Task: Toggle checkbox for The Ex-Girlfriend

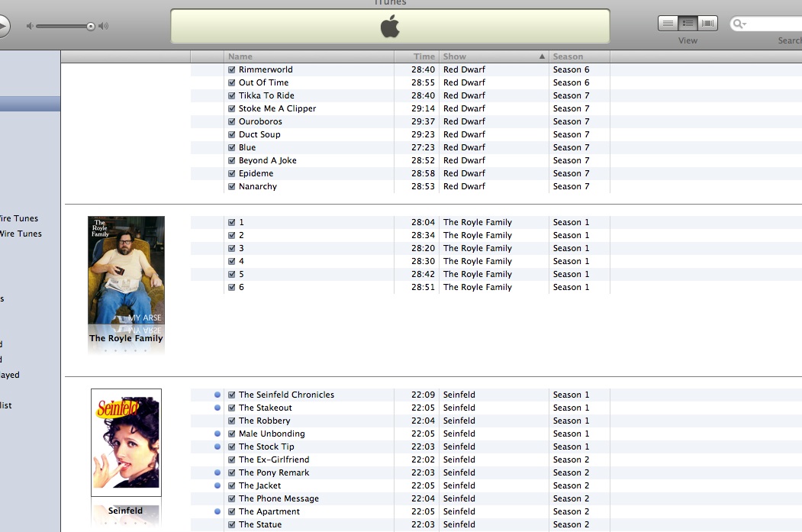Action: click(232, 459)
